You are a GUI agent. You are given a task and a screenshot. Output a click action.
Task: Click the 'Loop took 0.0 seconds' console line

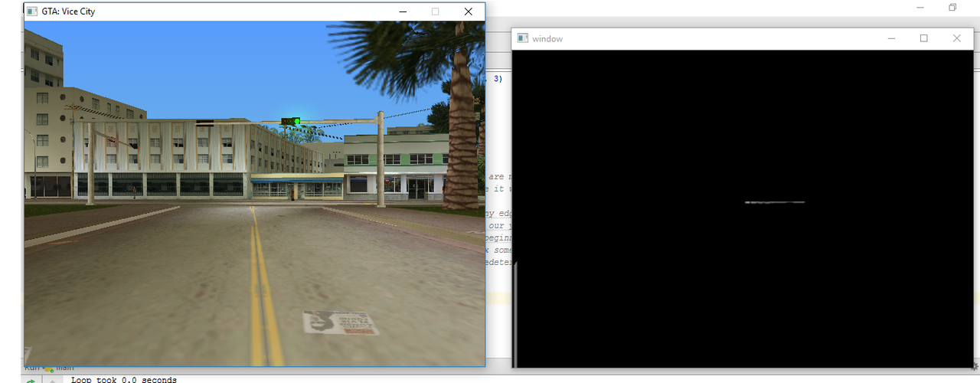tap(123, 379)
